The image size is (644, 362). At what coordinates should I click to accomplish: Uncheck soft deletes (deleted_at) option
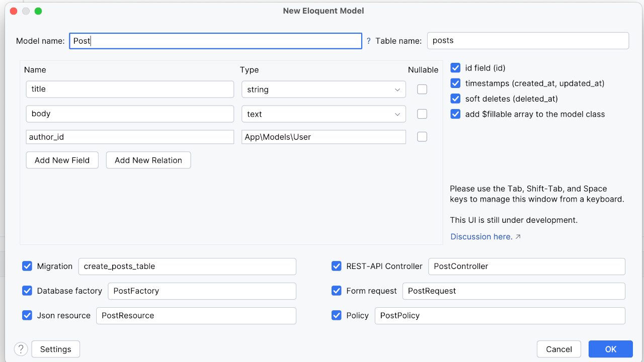455,99
